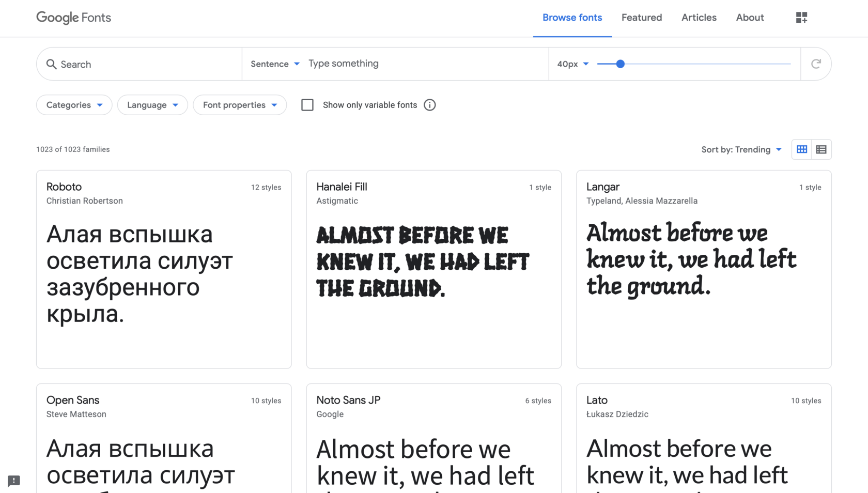Click the Google Fonts logo
This screenshot has width=868, height=493.
[x=73, y=18]
